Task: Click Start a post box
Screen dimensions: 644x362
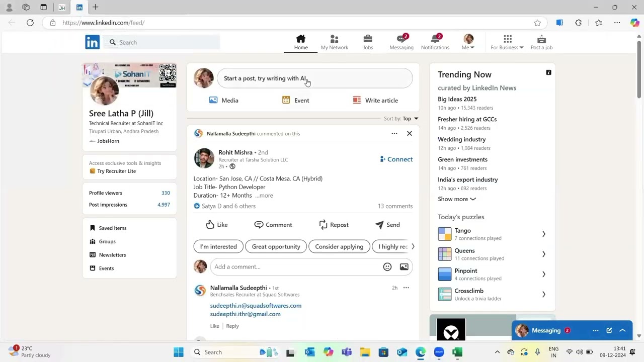Action: click(315, 78)
